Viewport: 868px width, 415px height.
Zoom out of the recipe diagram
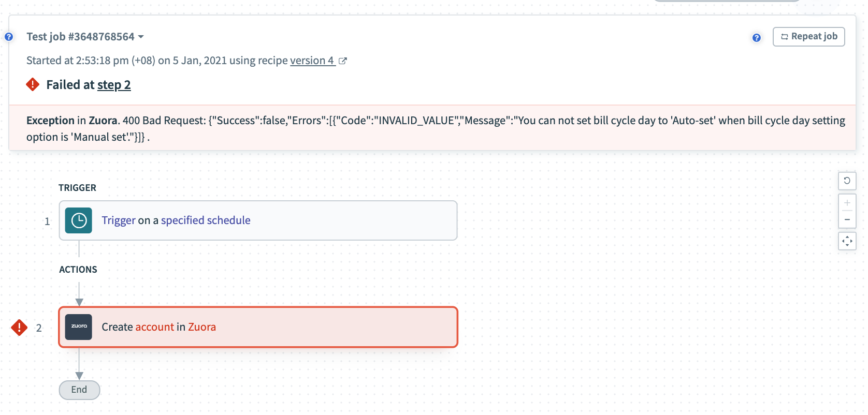click(847, 219)
